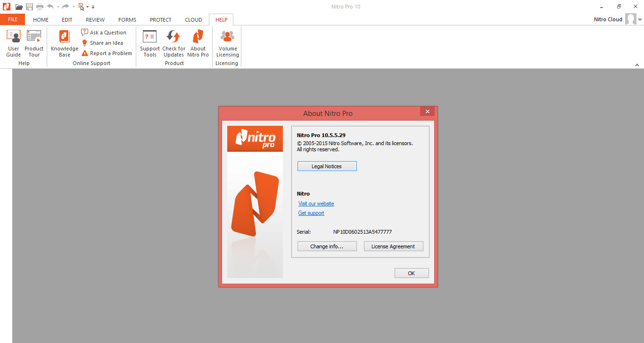
Task: Open Volume Licensing
Action: pos(228,43)
